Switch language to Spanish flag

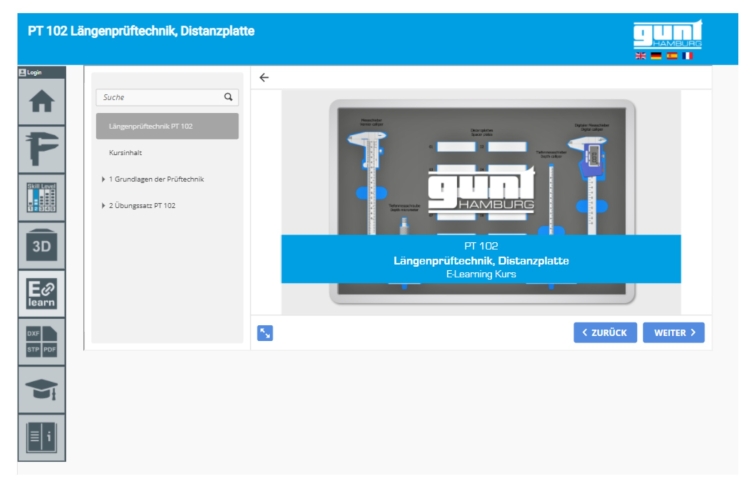672,56
